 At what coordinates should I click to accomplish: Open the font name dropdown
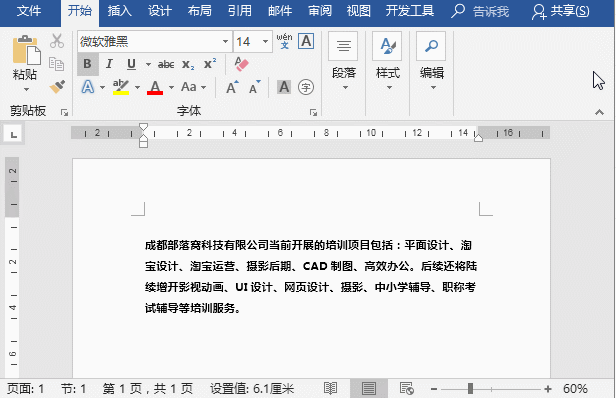[225, 41]
